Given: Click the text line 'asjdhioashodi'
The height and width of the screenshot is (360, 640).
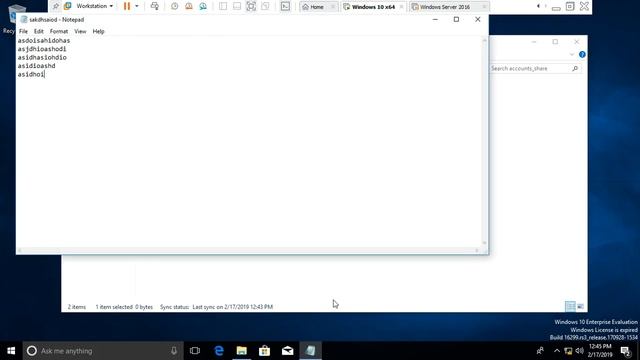Looking at the screenshot, I should pos(42,49).
